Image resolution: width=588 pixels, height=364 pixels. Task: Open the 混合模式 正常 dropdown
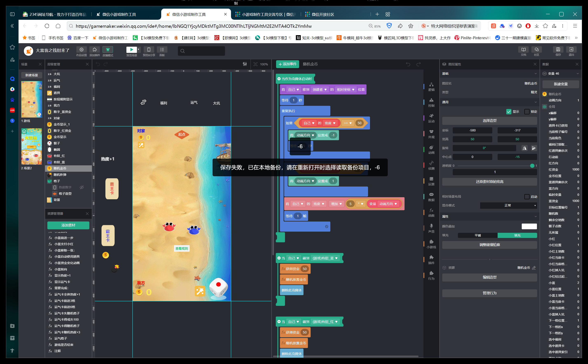pos(508,205)
